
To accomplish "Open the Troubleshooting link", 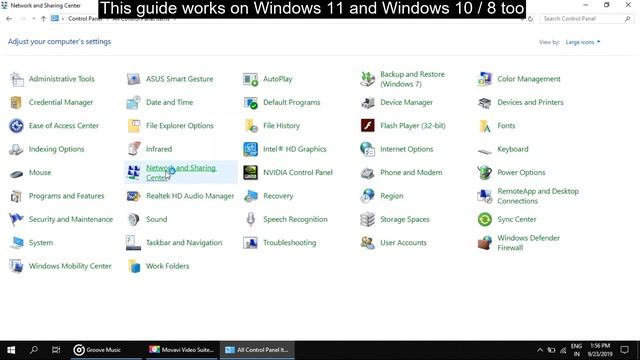I will tap(289, 243).
